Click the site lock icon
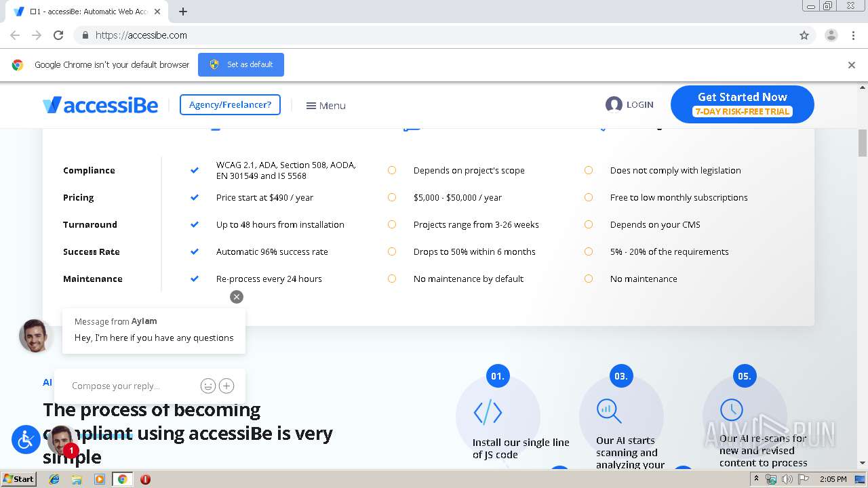Screen dimensions: 868x488 click(85, 35)
